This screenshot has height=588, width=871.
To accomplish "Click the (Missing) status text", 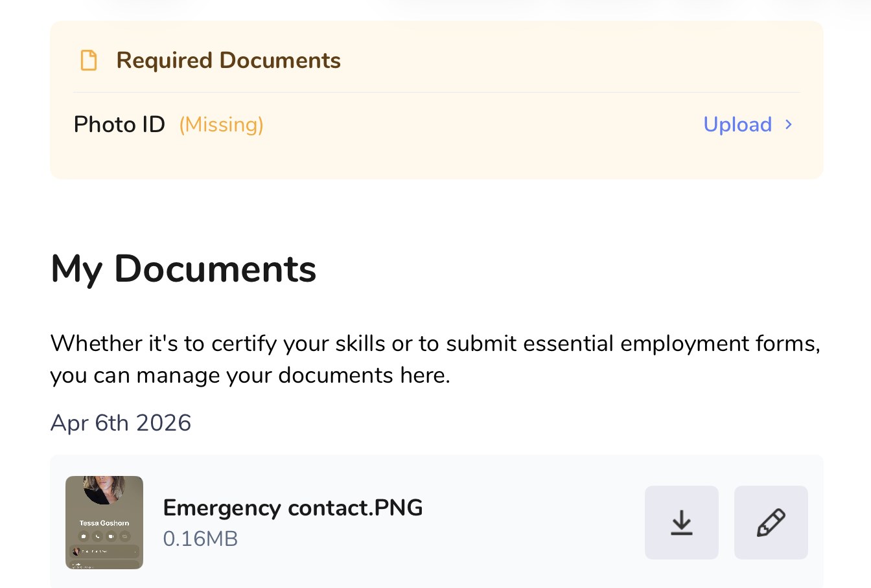I will 221,124.
